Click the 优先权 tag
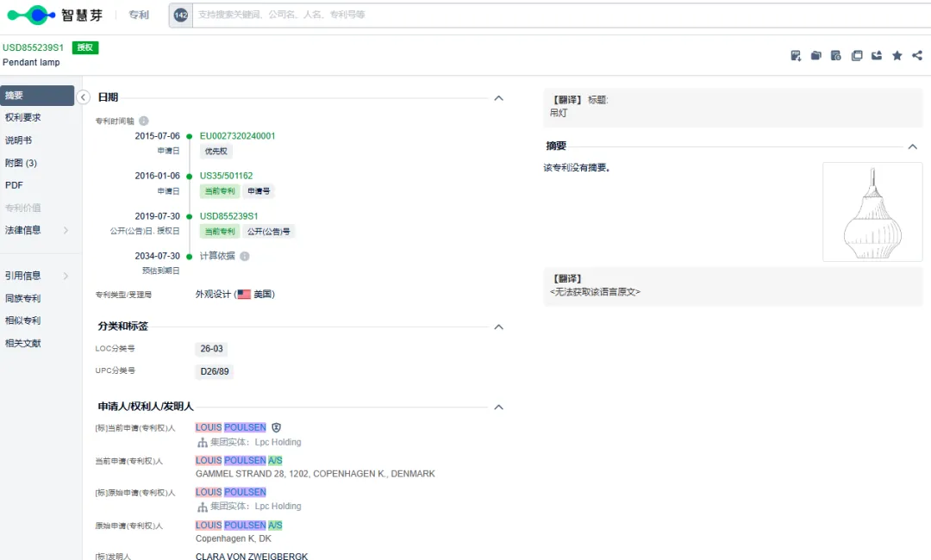 216,152
